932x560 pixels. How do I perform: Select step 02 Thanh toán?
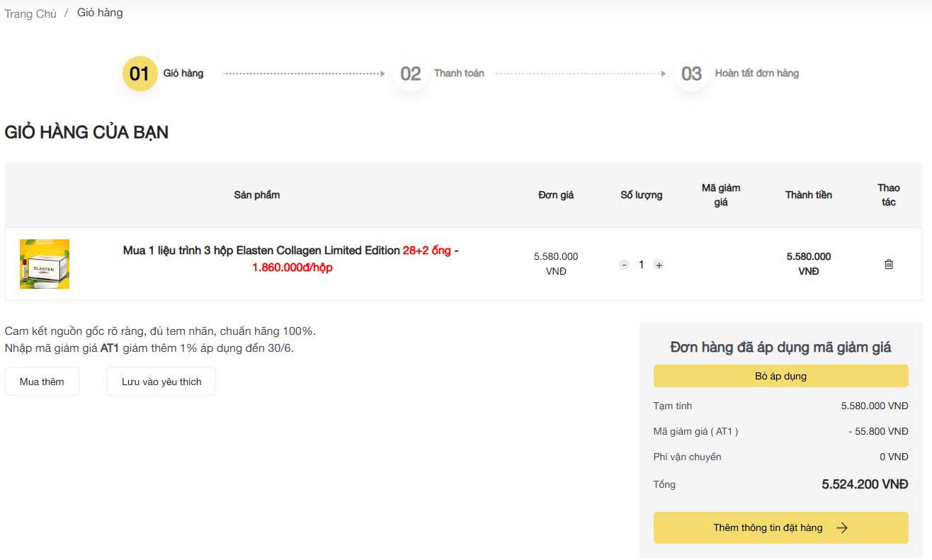[x=441, y=74]
